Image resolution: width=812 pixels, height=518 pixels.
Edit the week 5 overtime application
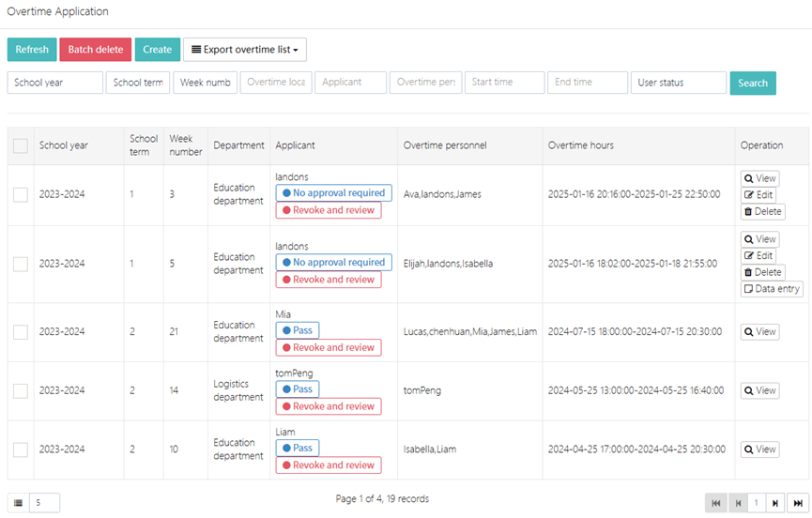pos(759,255)
